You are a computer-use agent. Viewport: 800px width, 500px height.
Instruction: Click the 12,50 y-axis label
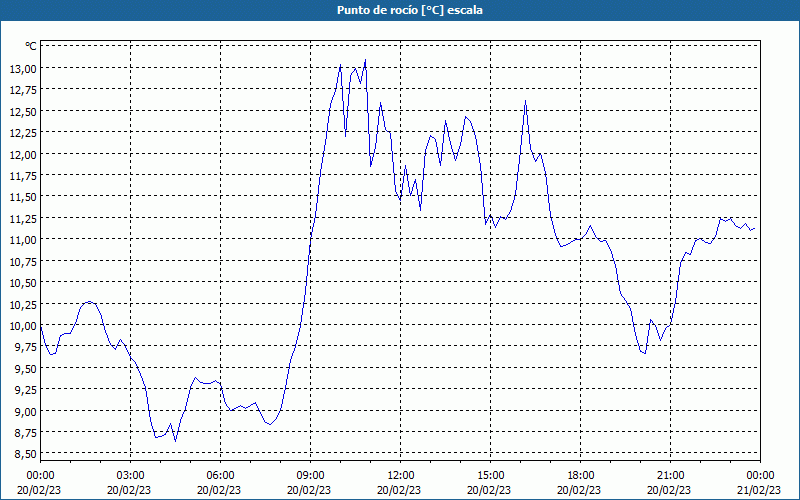tap(23, 111)
